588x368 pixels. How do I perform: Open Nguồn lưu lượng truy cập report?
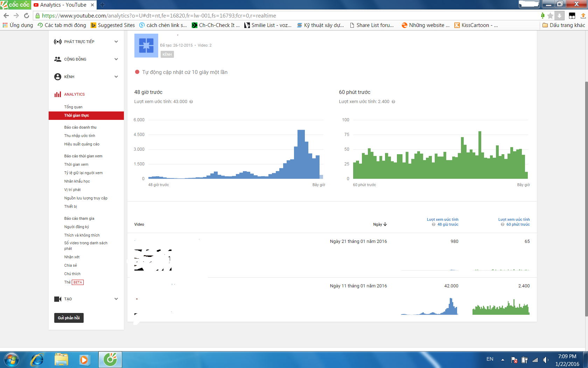(x=86, y=198)
